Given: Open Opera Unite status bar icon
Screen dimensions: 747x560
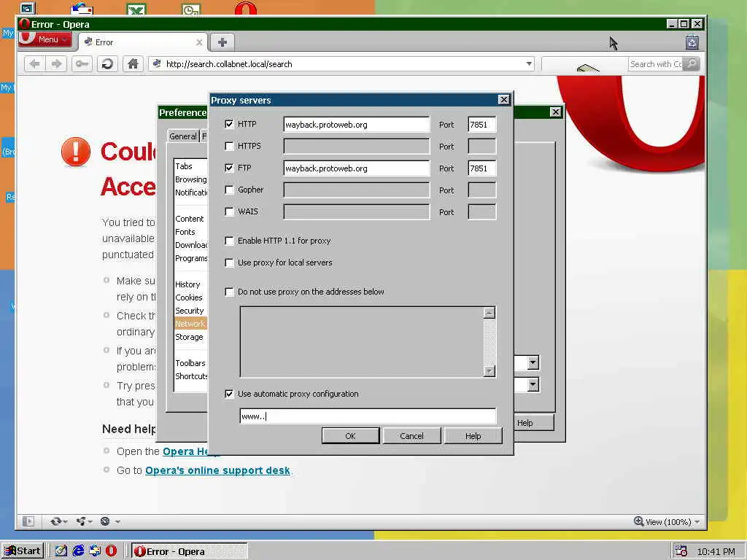Looking at the screenshot, I should (81, 521).
